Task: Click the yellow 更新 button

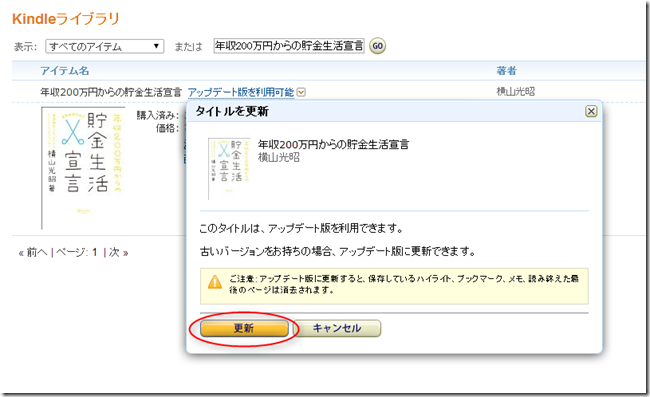Action: point(244,328)
